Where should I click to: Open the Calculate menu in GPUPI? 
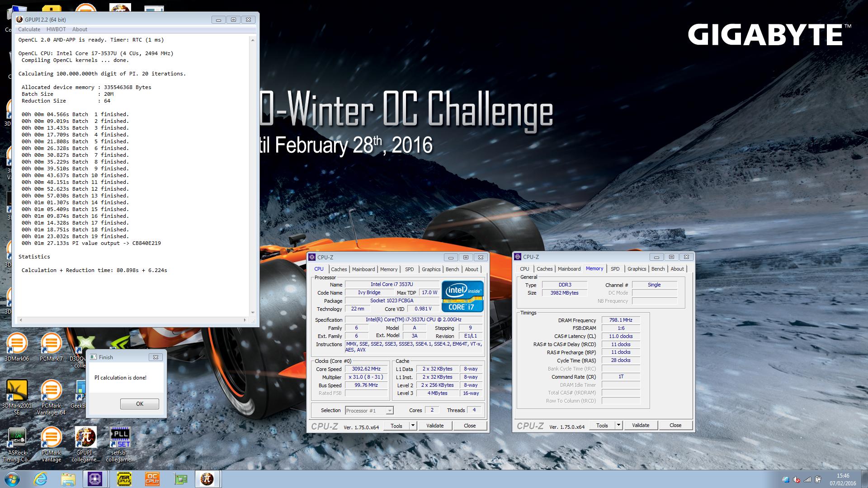(x=29, y=29)
